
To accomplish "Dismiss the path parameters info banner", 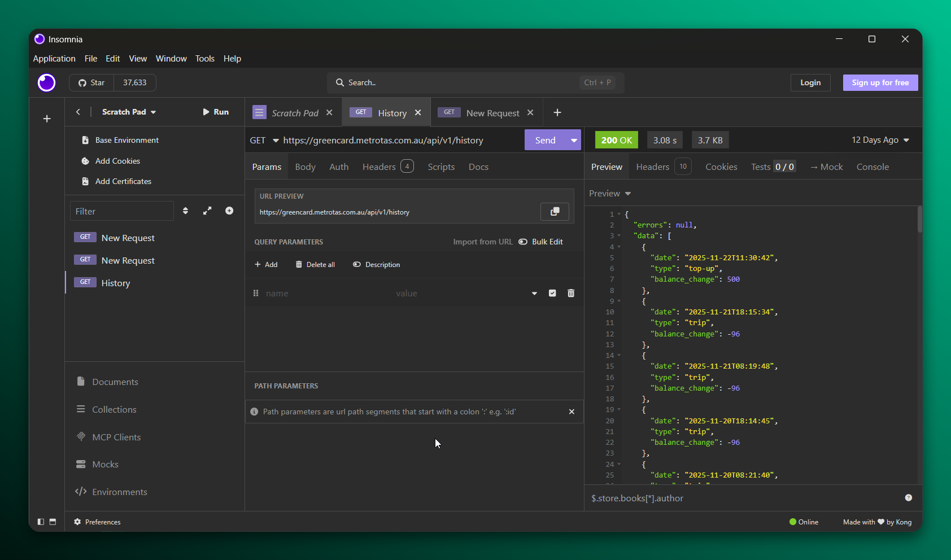I will coord(572,412).
